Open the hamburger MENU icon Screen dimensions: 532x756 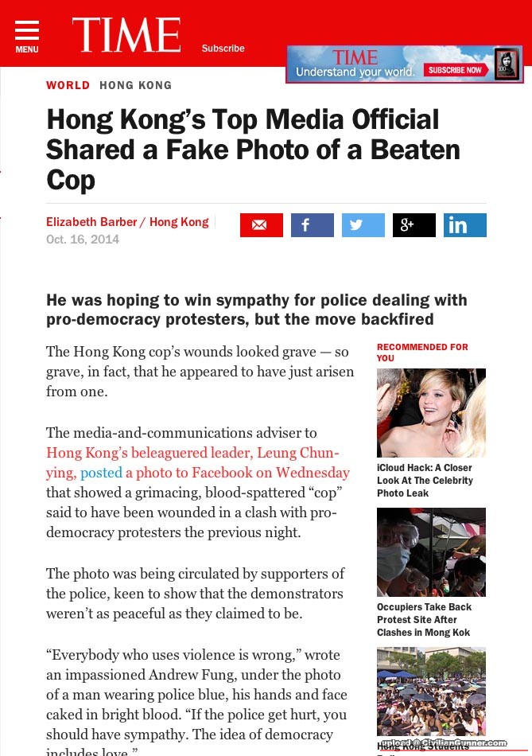click(x=27, y=36)
